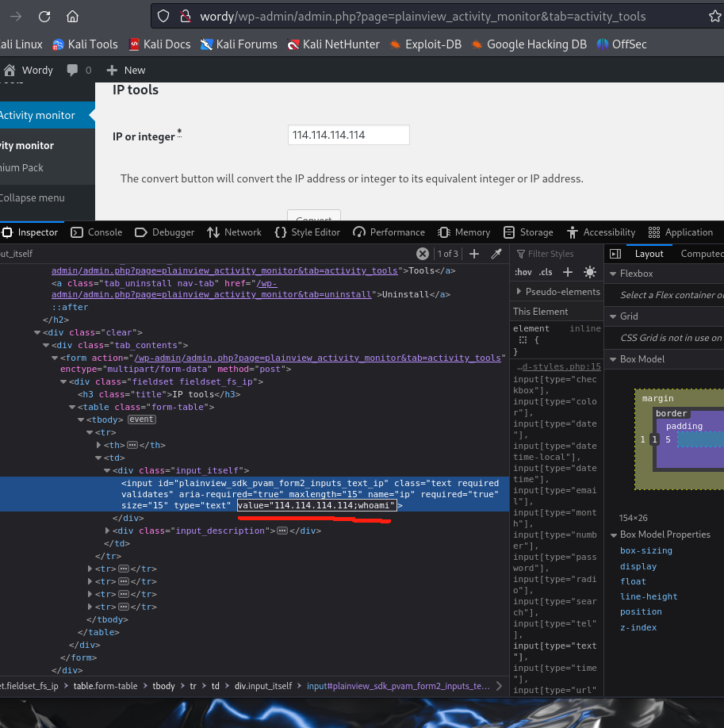Collapse the div class="tab_contents" node

click(x=46, y=345)
